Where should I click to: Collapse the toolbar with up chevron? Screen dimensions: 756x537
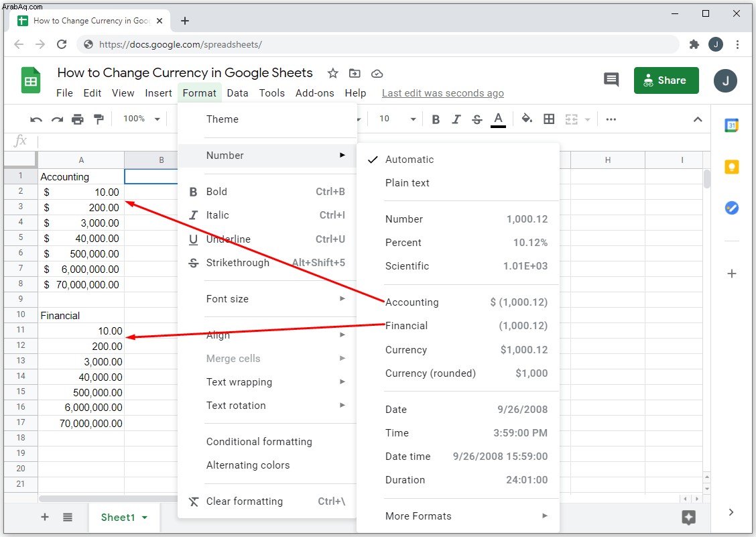pyautogui.click(x=698, y=119)
